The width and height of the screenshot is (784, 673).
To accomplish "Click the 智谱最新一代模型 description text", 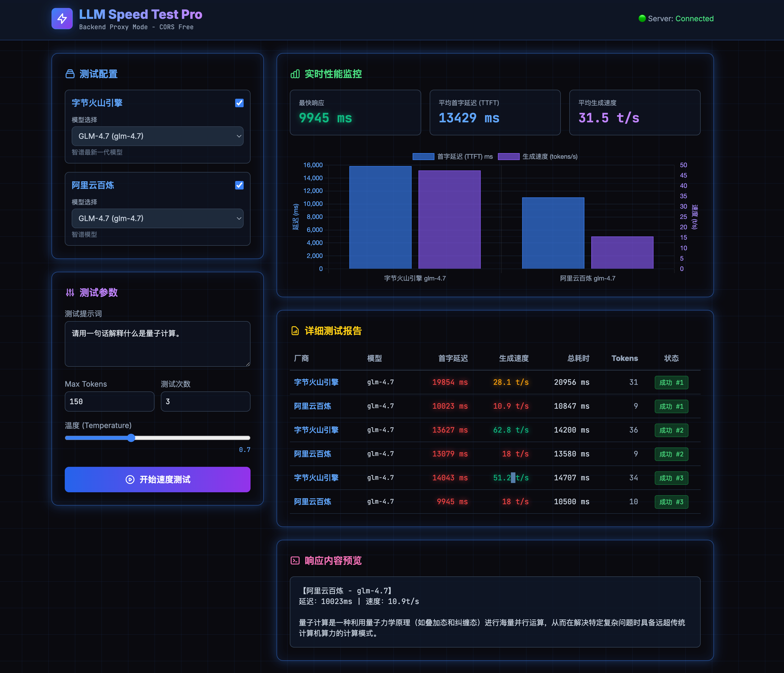I will pos(97,152).
